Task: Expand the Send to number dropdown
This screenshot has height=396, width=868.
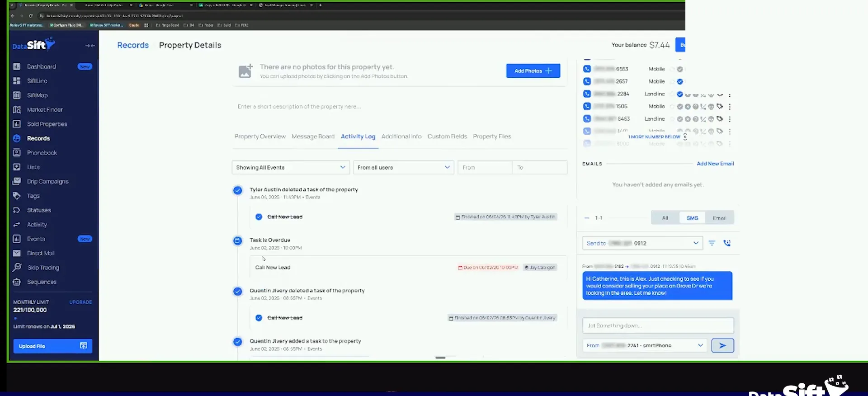Action: pyautogui.click(x=642, y=243)
